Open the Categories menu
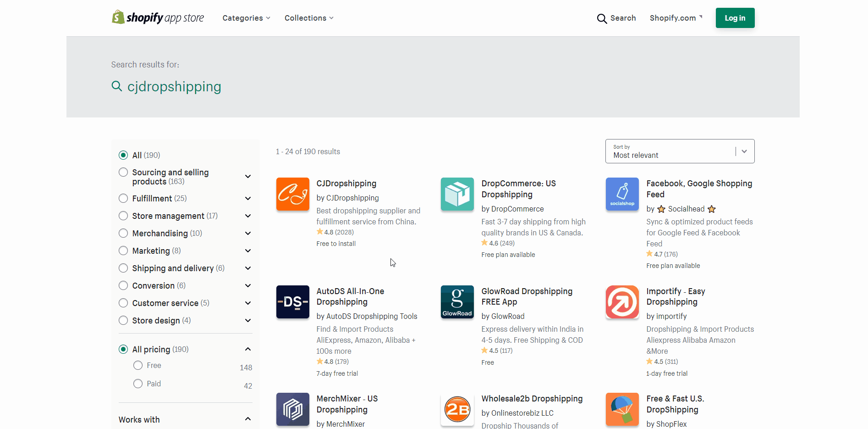The width and height of the screenshot is (868, 429). [x=246, y=18]
